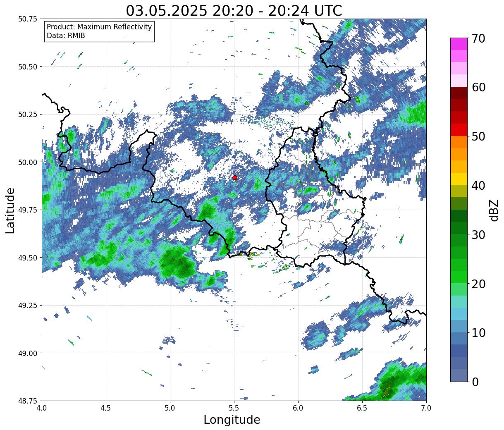This screenshot has height=430, width=504.
Task: Click the latitude tick label 49.25
Action: [28, 306]
